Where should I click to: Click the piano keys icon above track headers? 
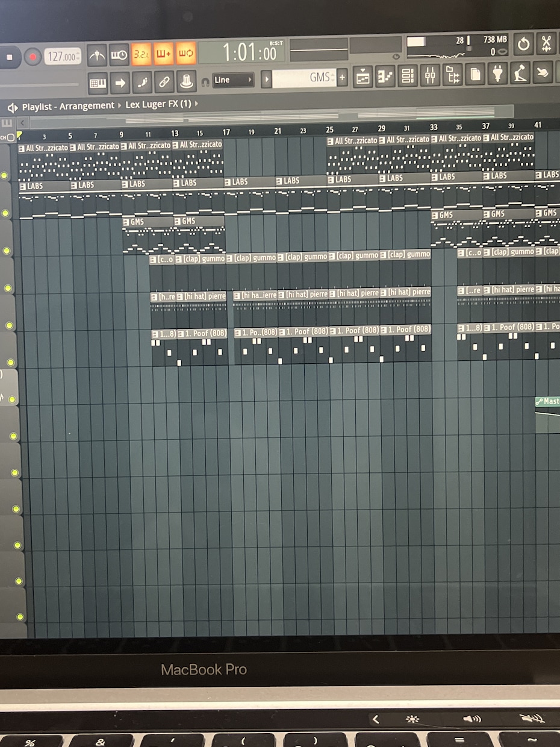[7, 122]
